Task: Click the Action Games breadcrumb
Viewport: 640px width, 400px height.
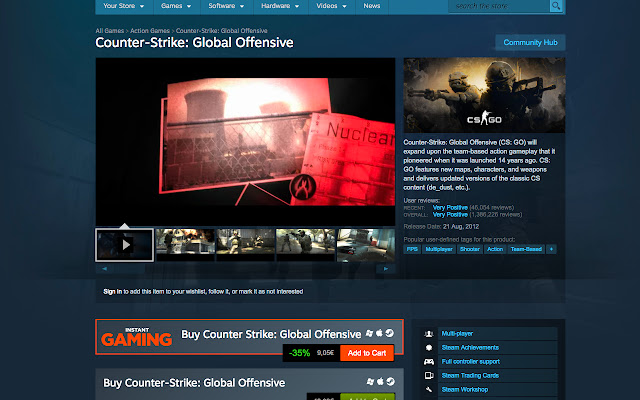Action: (x=150, y=31)
